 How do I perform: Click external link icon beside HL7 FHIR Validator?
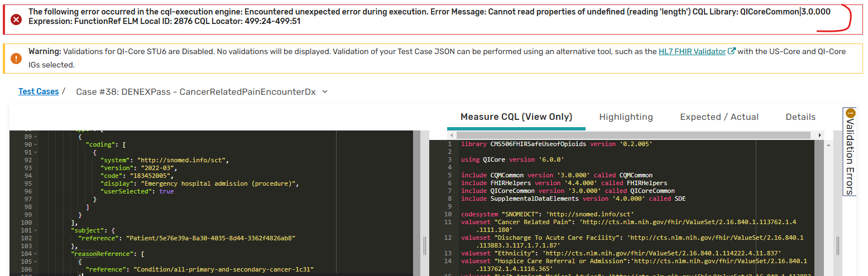(x=731, y=52)
